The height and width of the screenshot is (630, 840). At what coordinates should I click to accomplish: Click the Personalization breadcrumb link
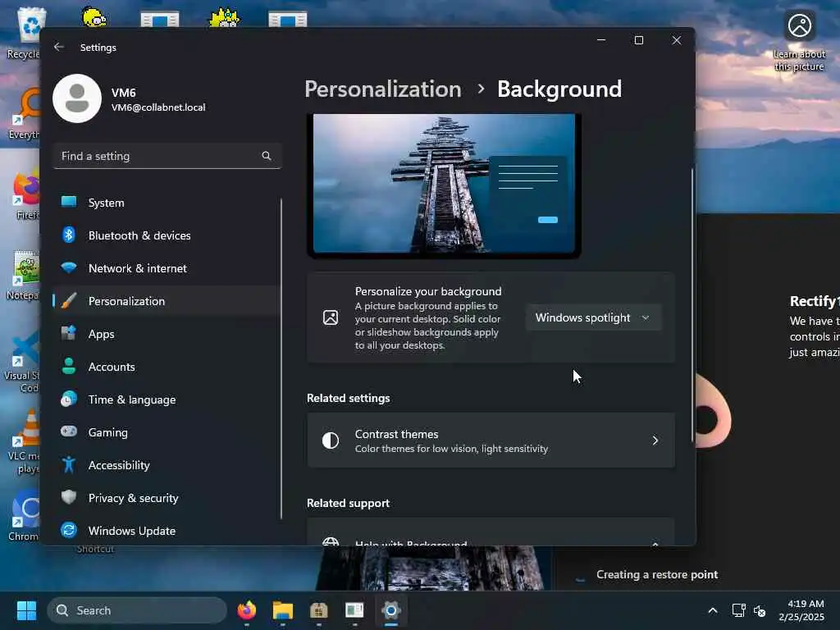[x=383, y=89]
